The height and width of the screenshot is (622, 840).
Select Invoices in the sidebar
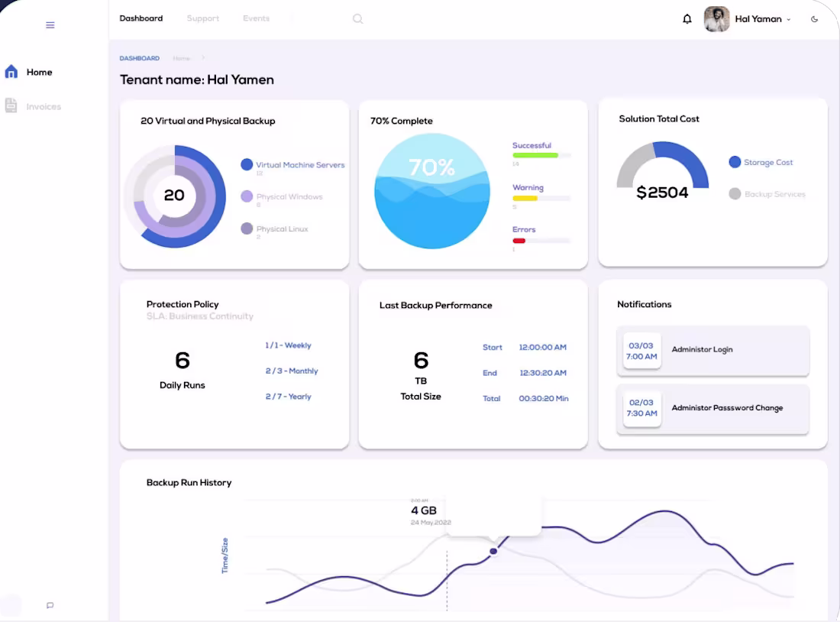click(44, 107)
